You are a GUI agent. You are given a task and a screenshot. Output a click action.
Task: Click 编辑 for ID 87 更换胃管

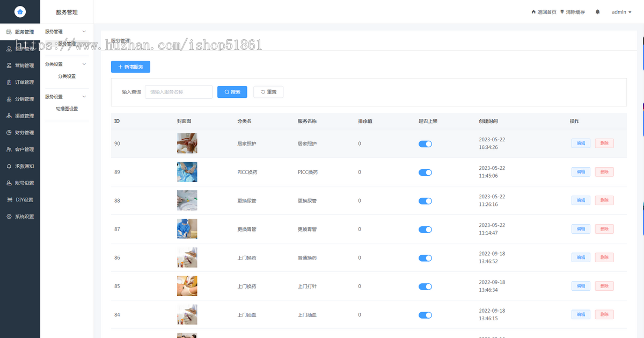(581, 229)
